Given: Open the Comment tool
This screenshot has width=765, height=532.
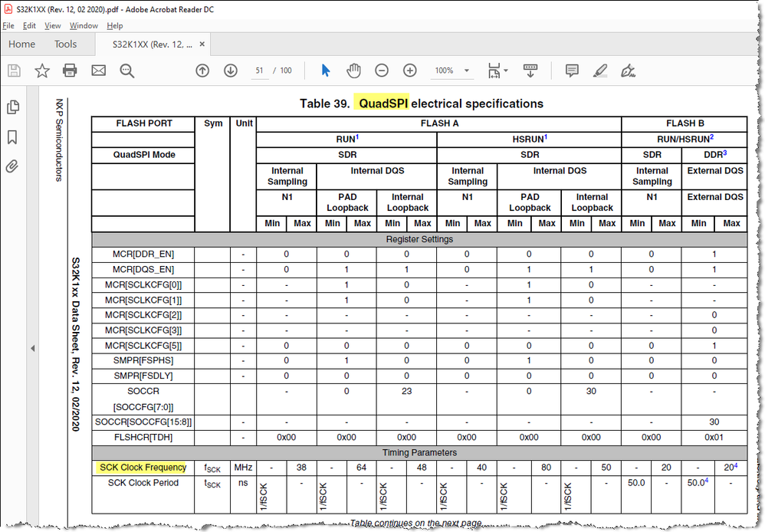Looking at the screenshot, I should pos(571,70).
